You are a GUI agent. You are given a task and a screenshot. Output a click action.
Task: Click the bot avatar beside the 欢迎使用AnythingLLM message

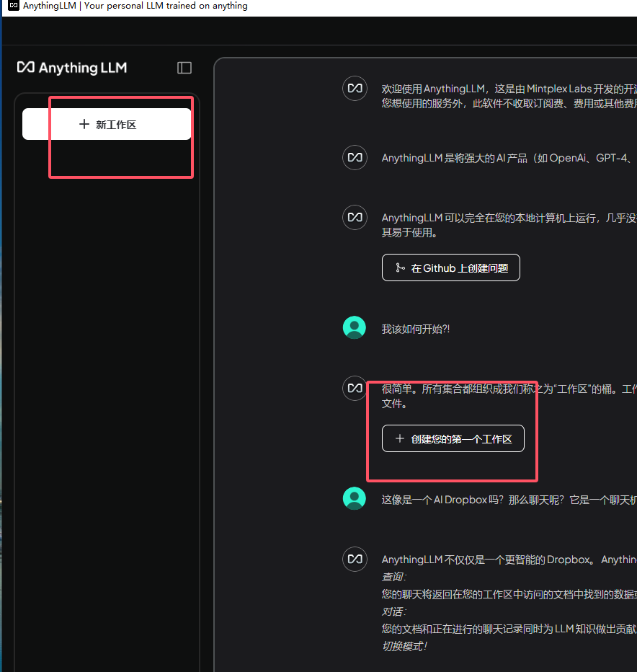[355, 88]
